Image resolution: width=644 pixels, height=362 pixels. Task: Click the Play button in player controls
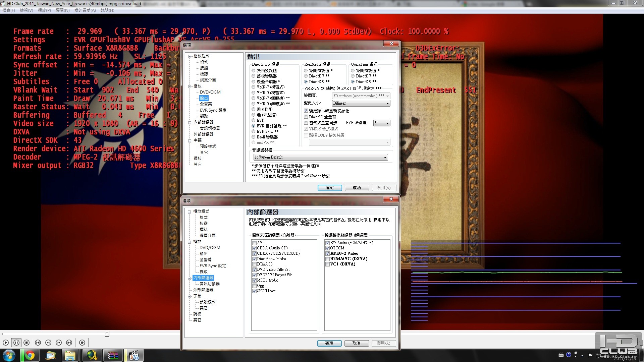point(6,343)
